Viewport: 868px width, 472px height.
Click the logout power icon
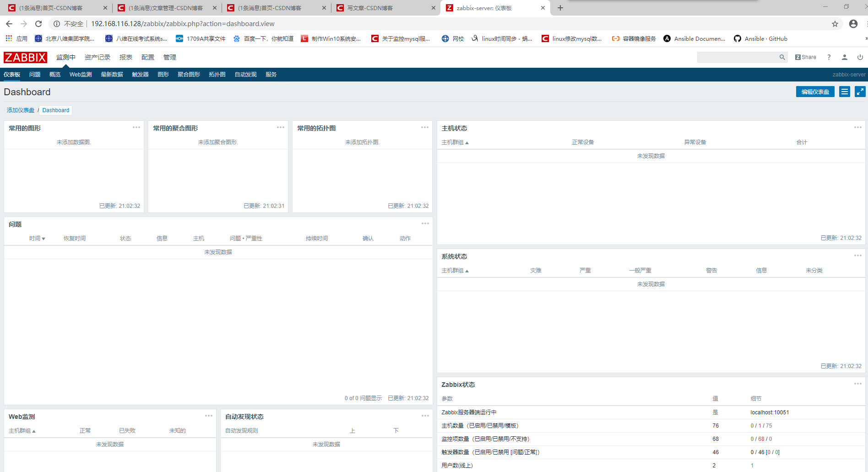[x=860, y=57]
